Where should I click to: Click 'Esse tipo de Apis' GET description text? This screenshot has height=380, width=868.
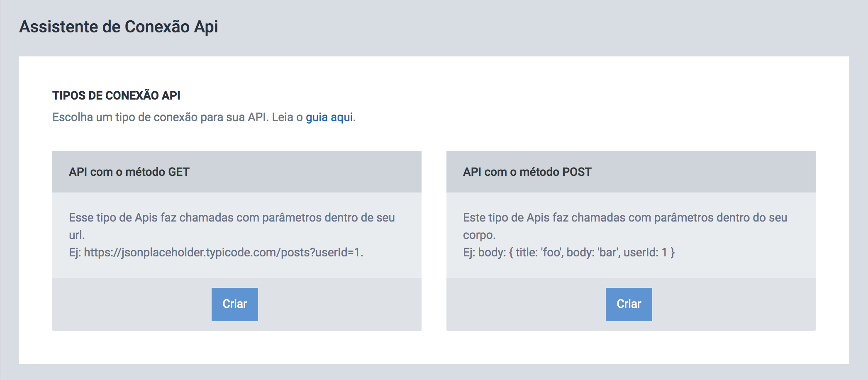click(x=232, y=226)
